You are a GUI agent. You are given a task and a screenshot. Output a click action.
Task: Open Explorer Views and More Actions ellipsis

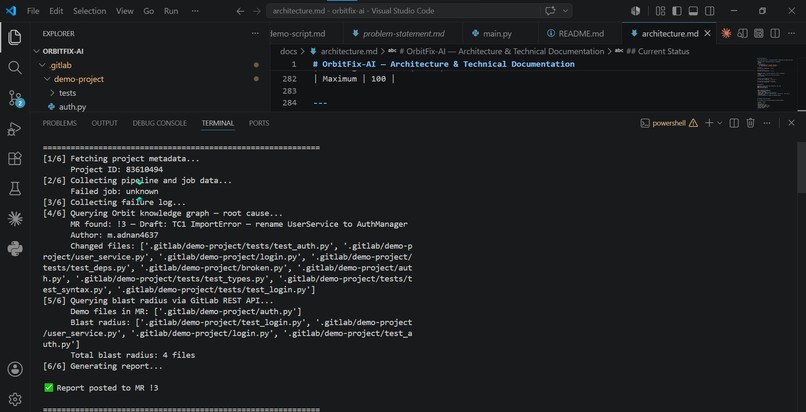coord(255,33)
